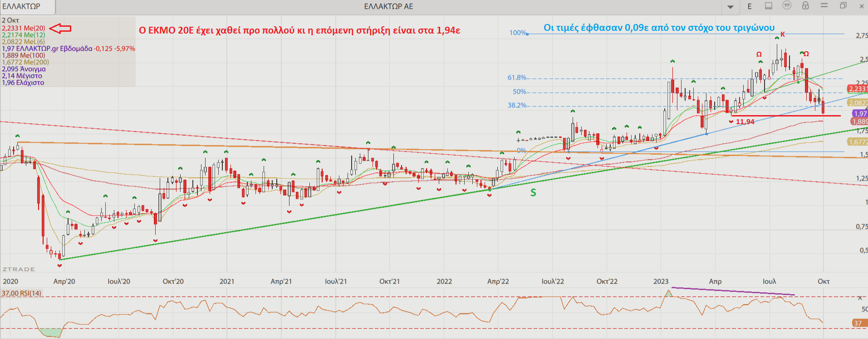Viewport: 868px width, 339px height.
Task: Open the two-line hamburger menu icon
Action: pos(824,5)
